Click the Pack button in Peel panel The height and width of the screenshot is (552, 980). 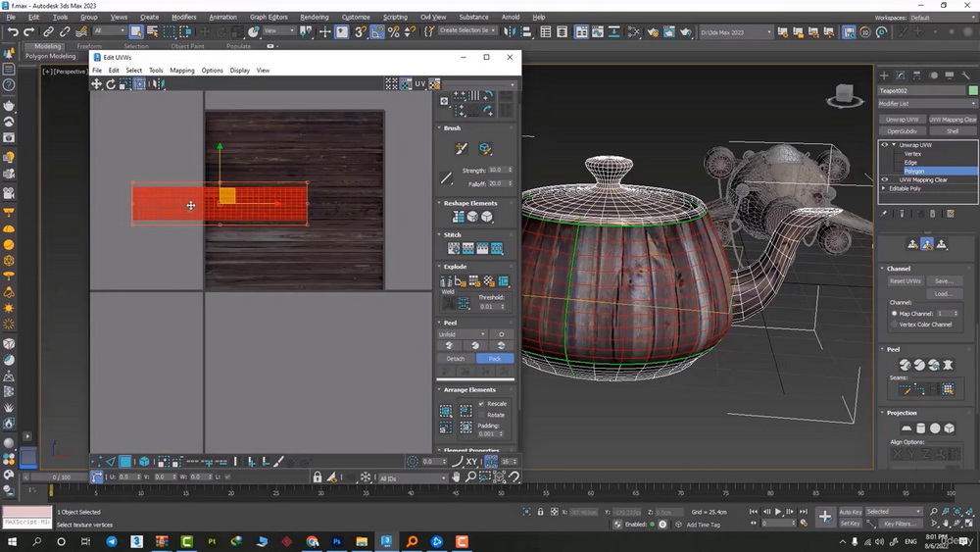495,359
